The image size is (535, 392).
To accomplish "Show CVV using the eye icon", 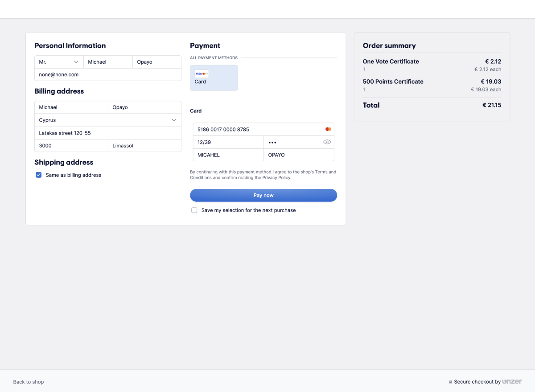I will [327, 142].
